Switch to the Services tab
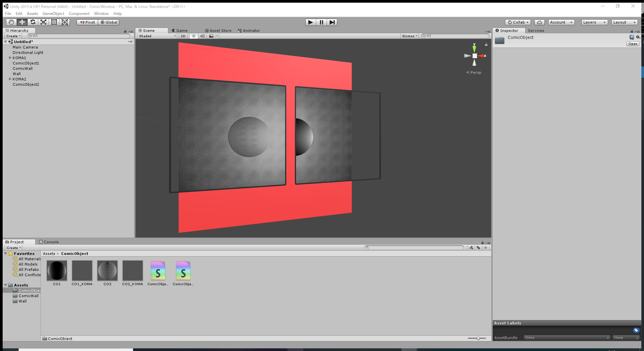This screenshot has width=644, height=351. tap(536, 31)
